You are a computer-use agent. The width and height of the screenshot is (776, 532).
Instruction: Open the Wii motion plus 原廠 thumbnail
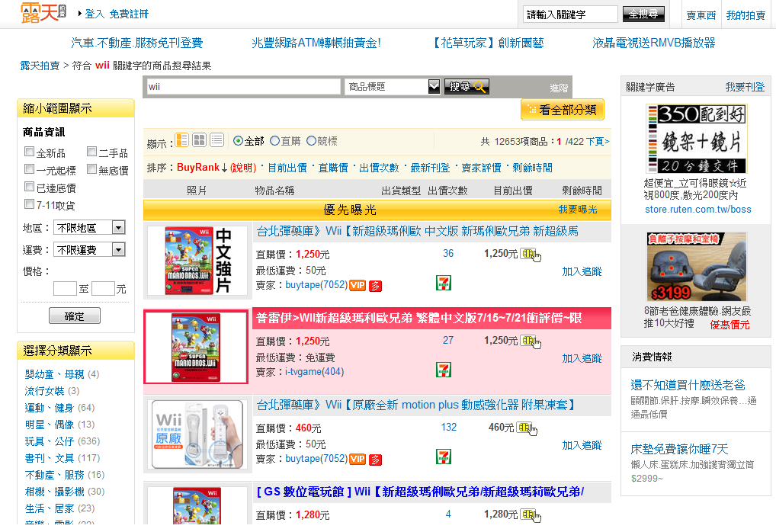point(197,434)
